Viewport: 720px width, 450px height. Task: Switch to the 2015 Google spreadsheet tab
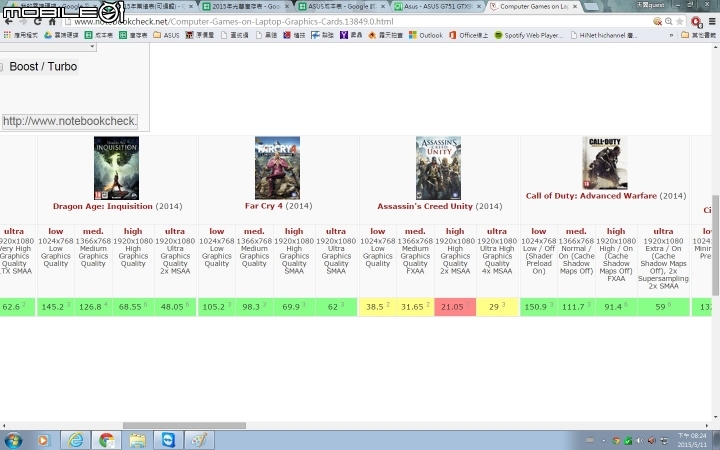(246, 6)
